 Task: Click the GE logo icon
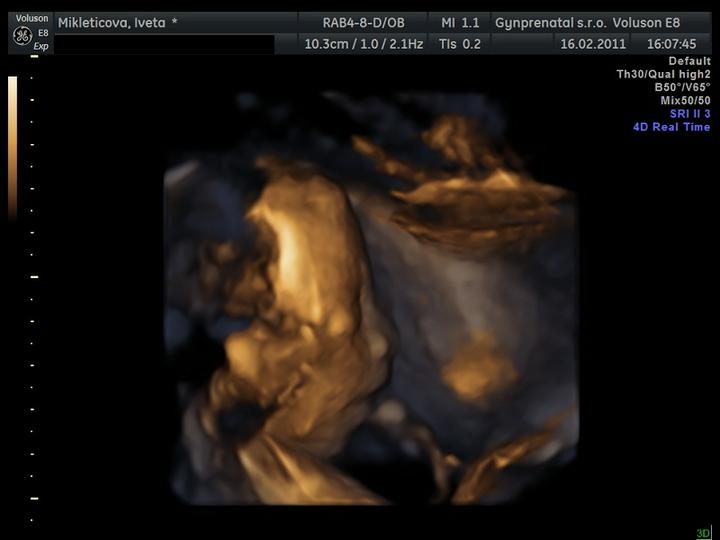click(21, 35)
